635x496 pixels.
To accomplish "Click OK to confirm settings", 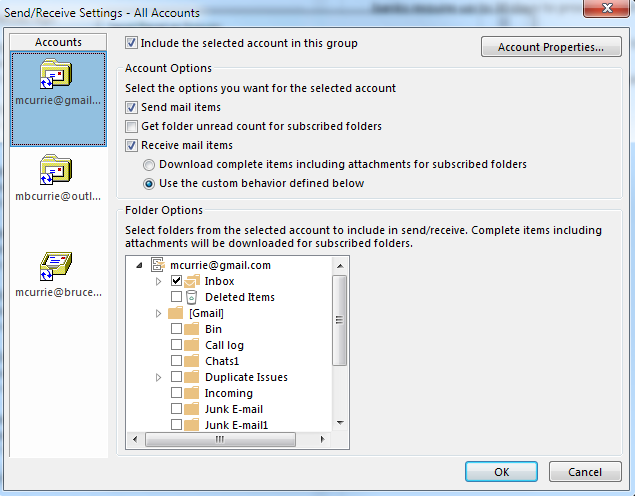I will pos(501,472).
